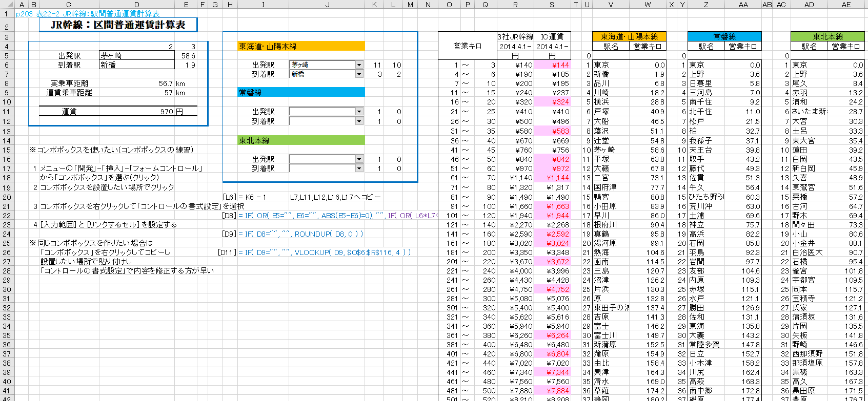The width and height of the screenshot is (868, 401).
Task: Select the ¥2,590 fare cell
Action: 515,234
